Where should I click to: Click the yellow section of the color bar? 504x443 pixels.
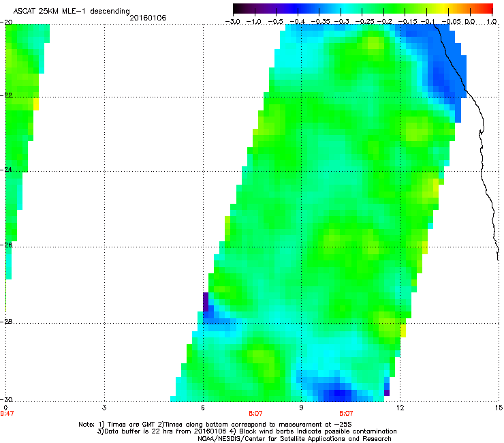pyautogui.click(x=444, y=8)
